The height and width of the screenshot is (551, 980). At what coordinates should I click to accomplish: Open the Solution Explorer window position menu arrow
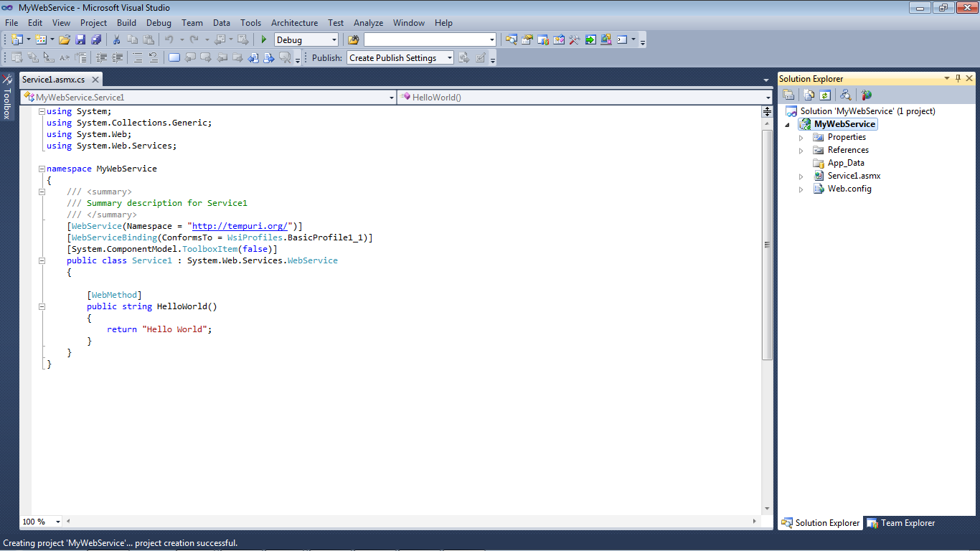(x=947, y=78)
